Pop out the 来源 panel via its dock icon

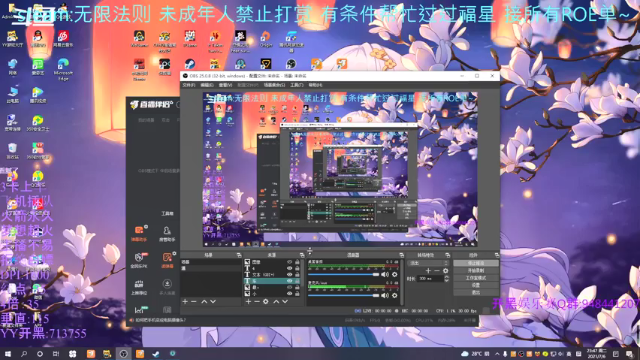tap(302, 255)
